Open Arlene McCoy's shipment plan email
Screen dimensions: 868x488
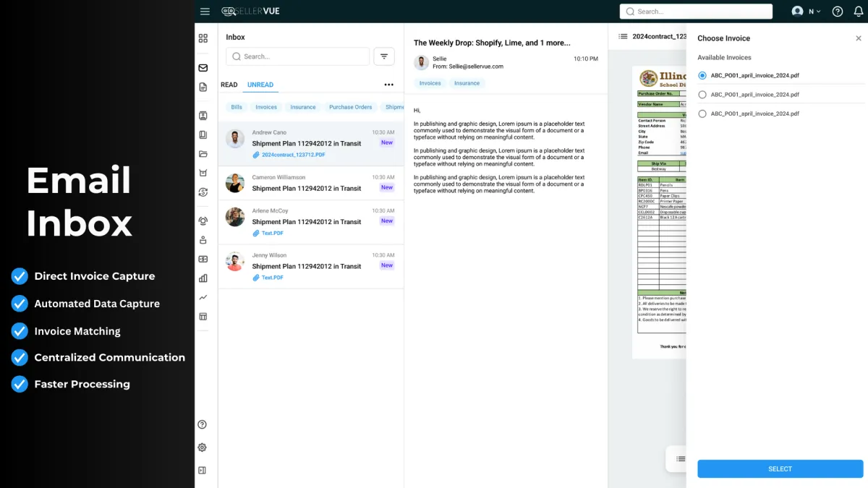point(311,222)
